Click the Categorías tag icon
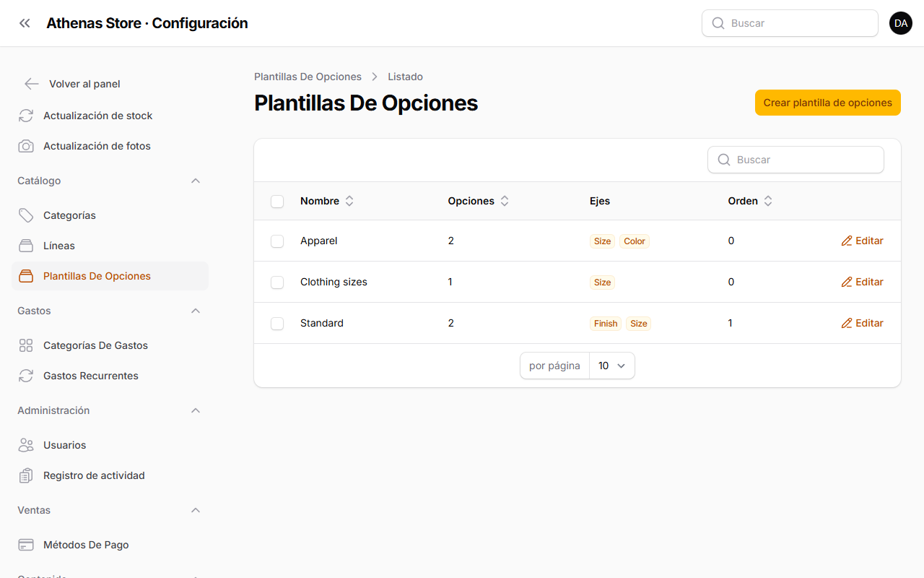924x578 pixels. tap(26, 215)
